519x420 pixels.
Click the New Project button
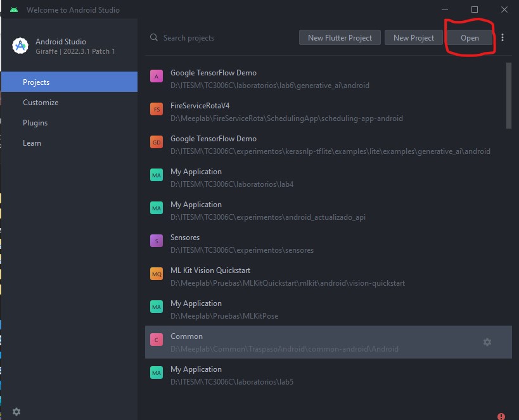(x=413, y=38)
